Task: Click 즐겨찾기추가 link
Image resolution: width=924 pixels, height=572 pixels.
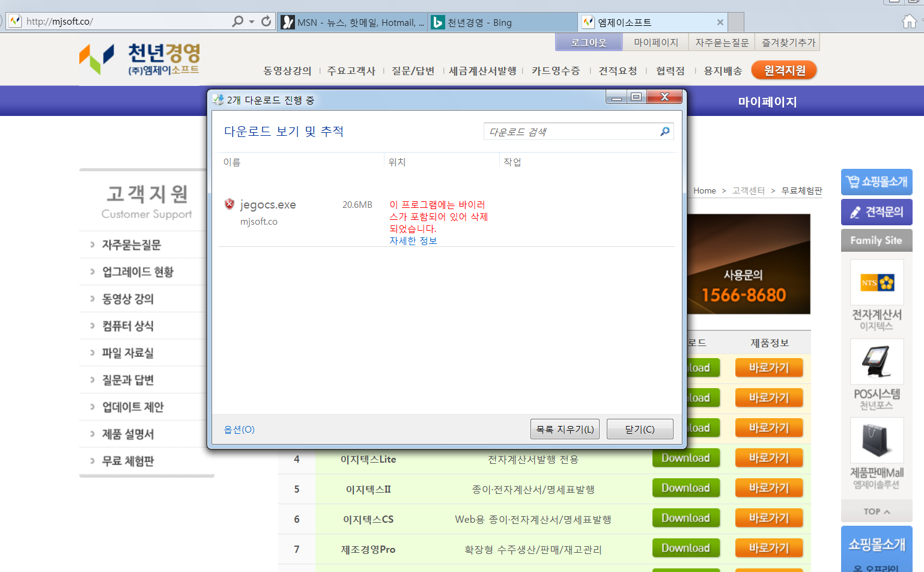Action: click(x=788, y=42)
